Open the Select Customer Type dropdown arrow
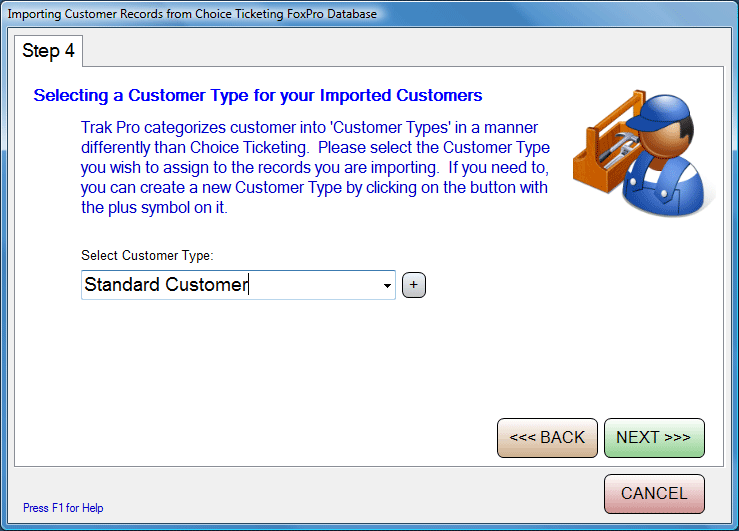Image resolution: width=739 pixels, height=531 pixels. 387,285
